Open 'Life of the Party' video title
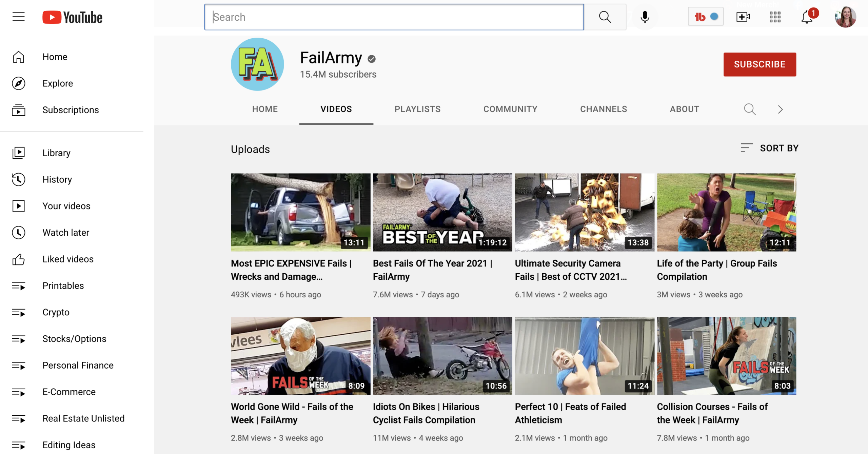The height and width of the screenshot is (454, 868). 717,270
